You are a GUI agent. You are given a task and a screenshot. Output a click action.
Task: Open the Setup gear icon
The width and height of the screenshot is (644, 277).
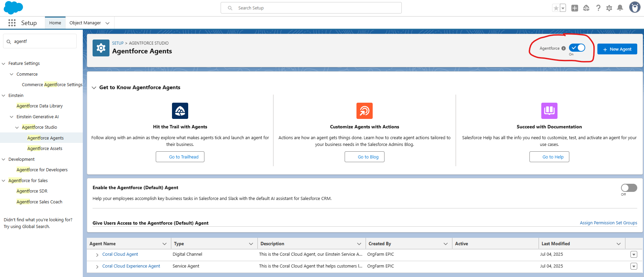(x=609, y=8)
